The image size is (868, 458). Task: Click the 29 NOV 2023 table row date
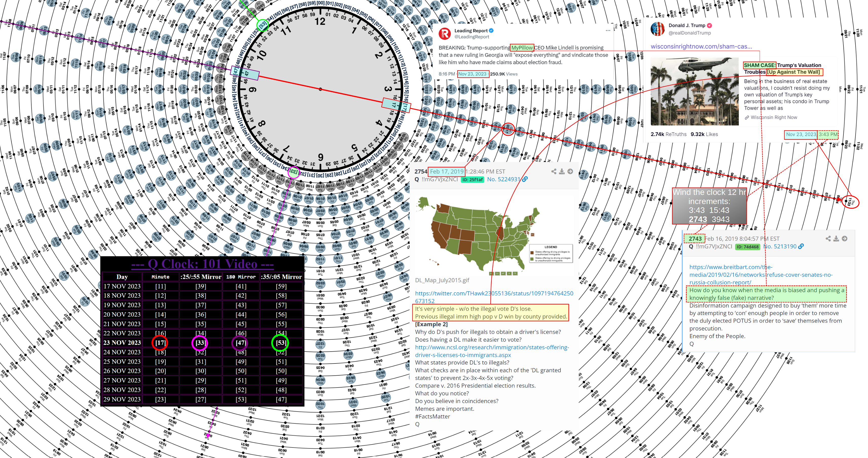[x=122, y=399]
